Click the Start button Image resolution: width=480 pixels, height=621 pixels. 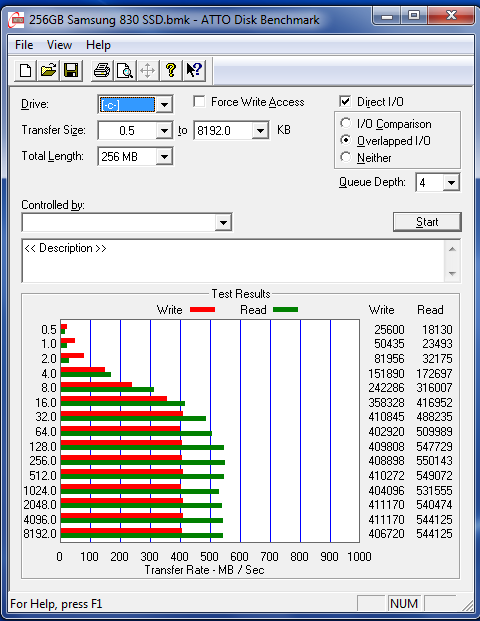coord(427,222)
